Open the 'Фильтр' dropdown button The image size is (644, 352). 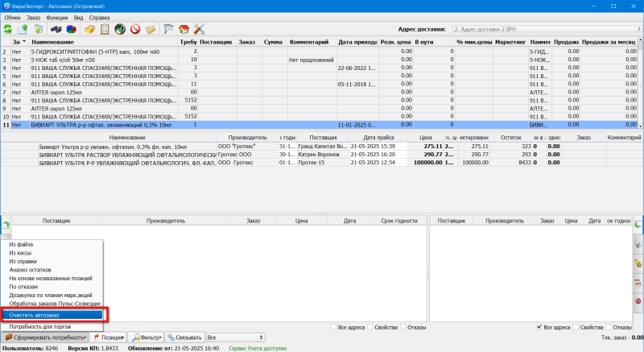coord(149,338)
